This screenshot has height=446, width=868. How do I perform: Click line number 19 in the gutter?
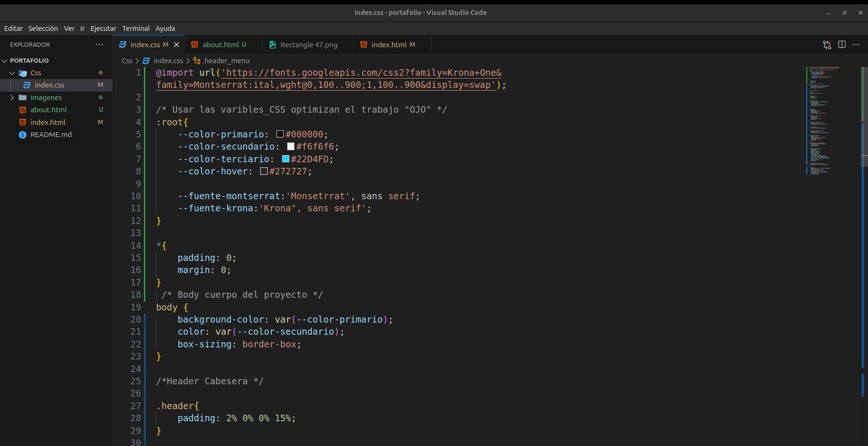pyautogui.click(x=135, y=307)
